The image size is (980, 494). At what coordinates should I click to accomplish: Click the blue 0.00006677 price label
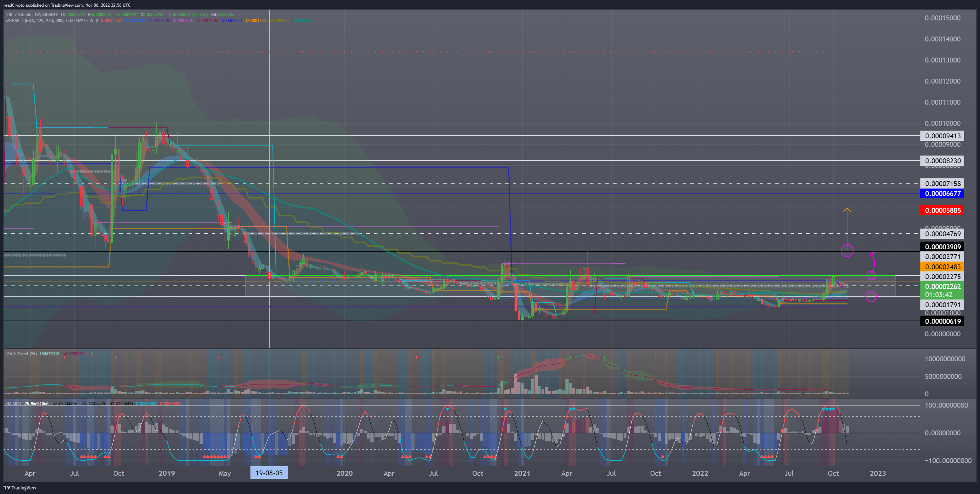942,193
